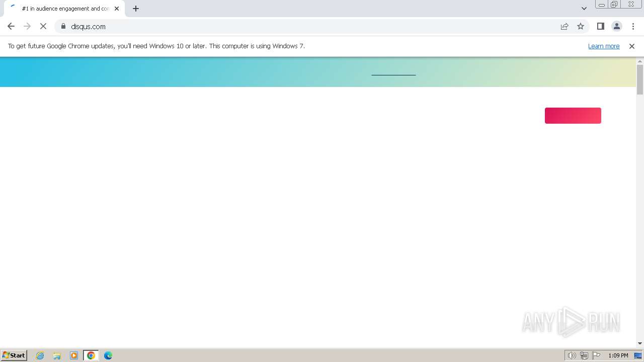
Task: View site info via the lock icon
Action: (x=63, y=26)
